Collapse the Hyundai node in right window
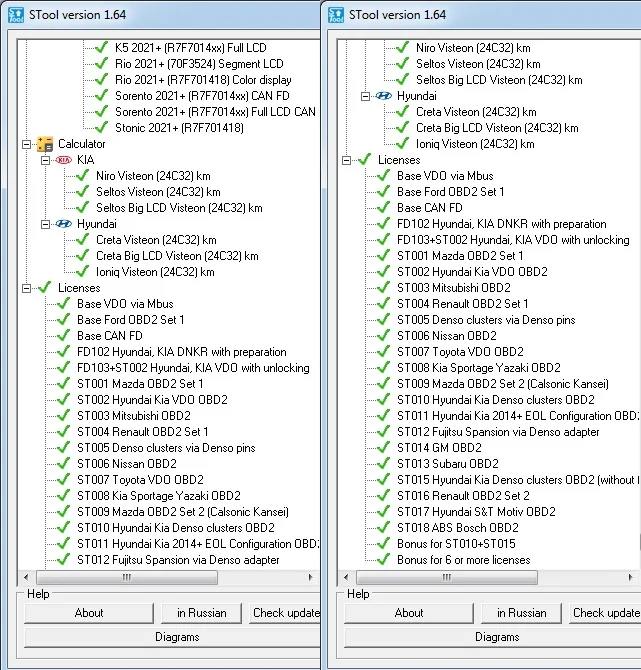 coord(365,96)
